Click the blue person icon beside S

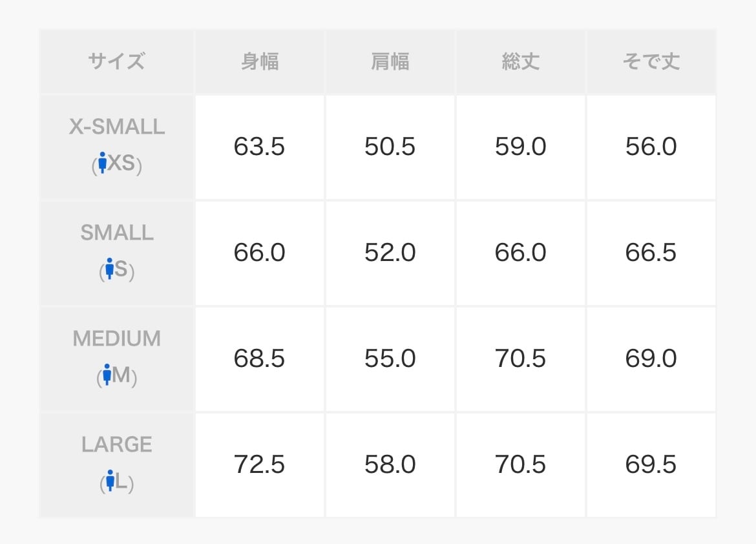click(109, 269)
